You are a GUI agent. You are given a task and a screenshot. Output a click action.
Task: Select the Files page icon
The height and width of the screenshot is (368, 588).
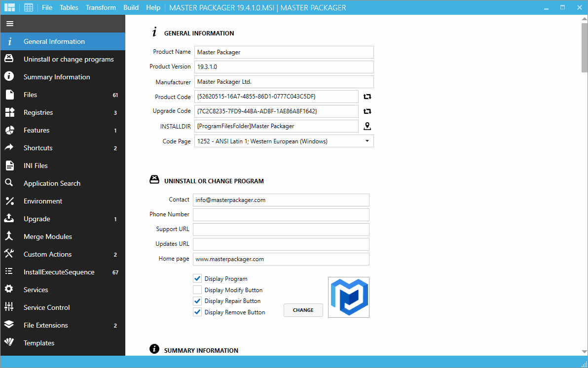click(x=10, y=94)
